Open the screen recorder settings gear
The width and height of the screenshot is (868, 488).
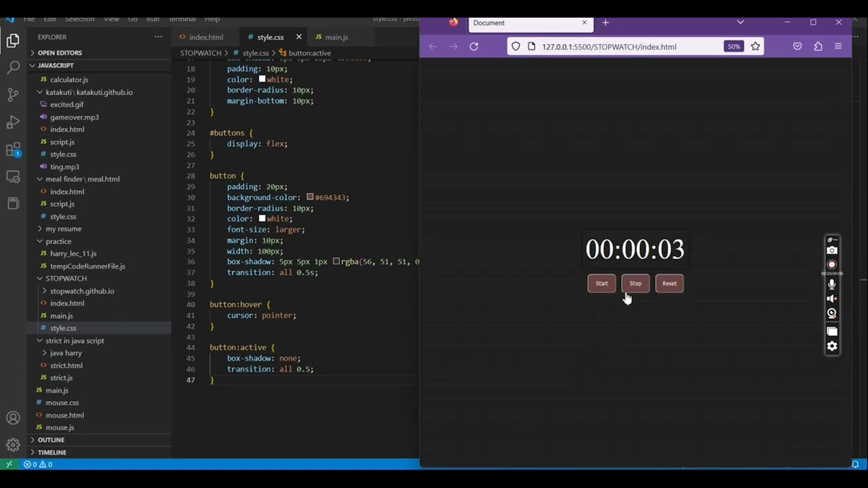click(x=832, y=346)
